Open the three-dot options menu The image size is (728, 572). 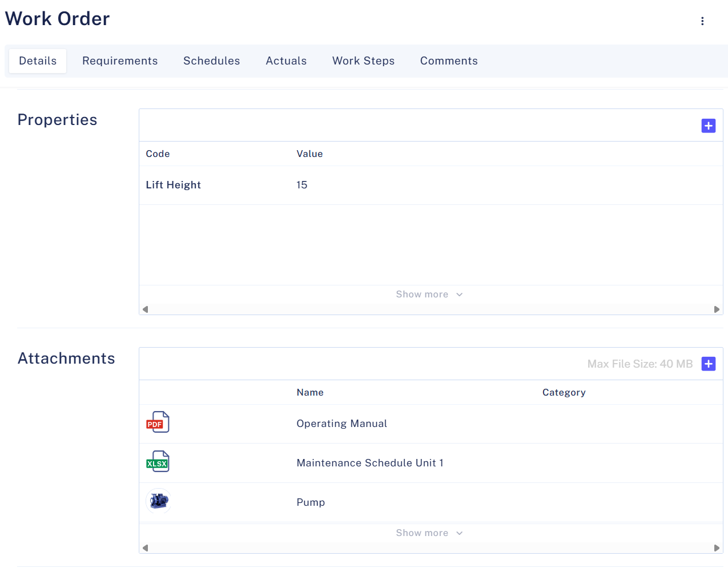(x=702, y=21)
